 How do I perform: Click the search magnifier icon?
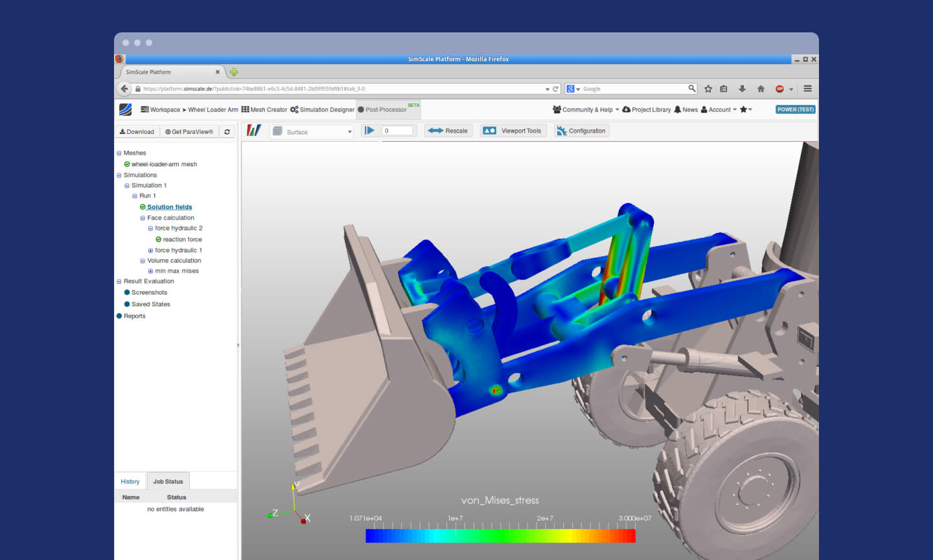point(692,89)
